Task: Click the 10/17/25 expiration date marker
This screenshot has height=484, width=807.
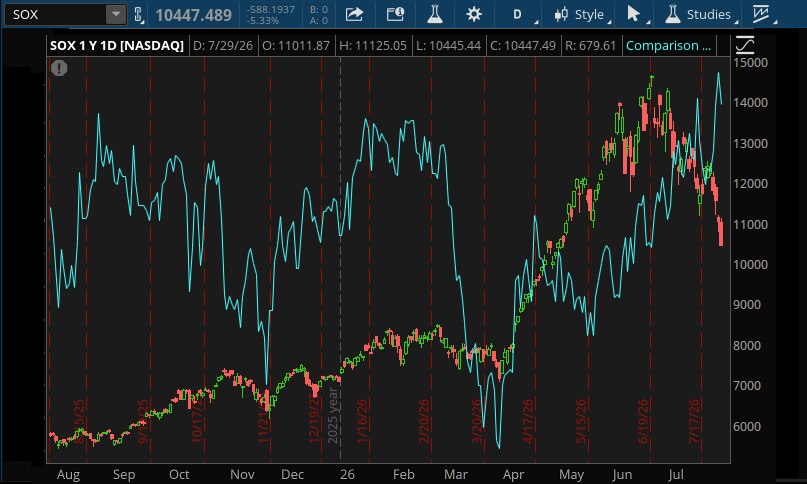Action: click(x=197, y=421)
